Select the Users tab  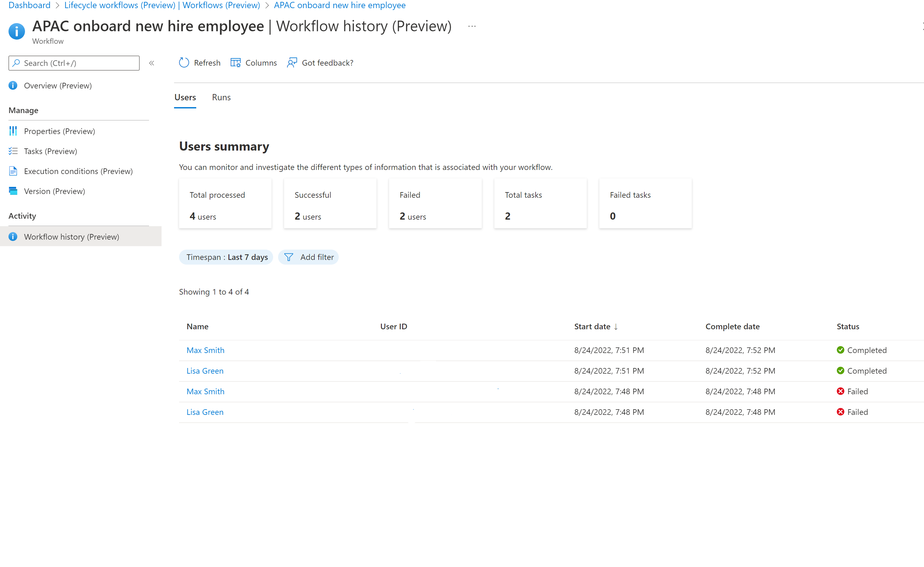coord(185,97)
